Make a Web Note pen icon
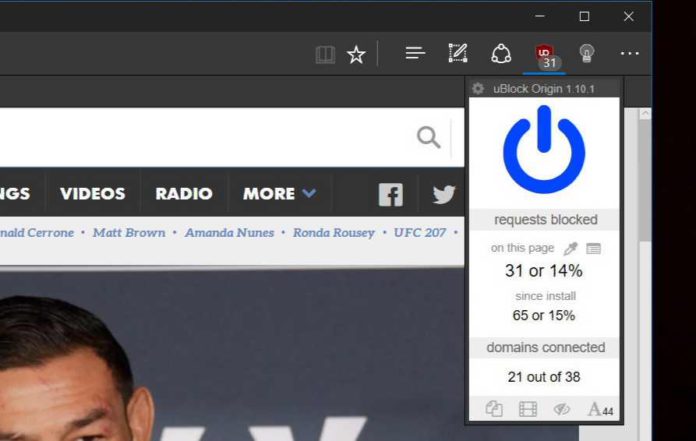The width and height of the screenshot is (696, 441). [458, 53]
